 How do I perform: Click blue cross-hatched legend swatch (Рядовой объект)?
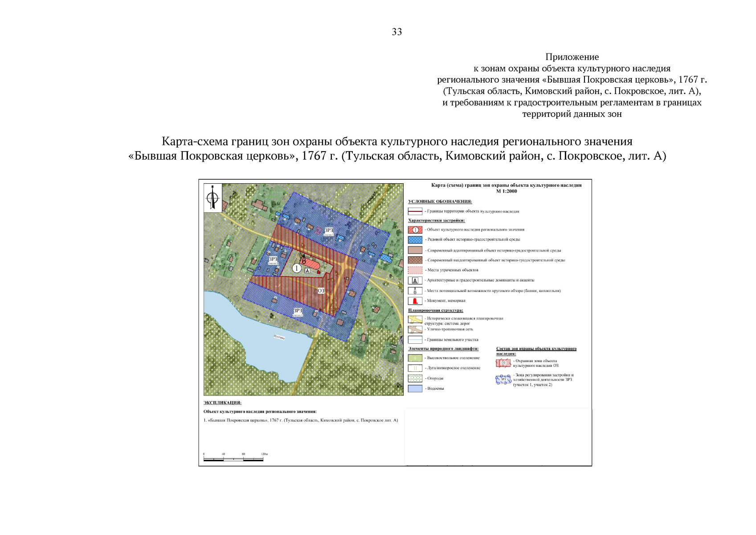point(415,239)
